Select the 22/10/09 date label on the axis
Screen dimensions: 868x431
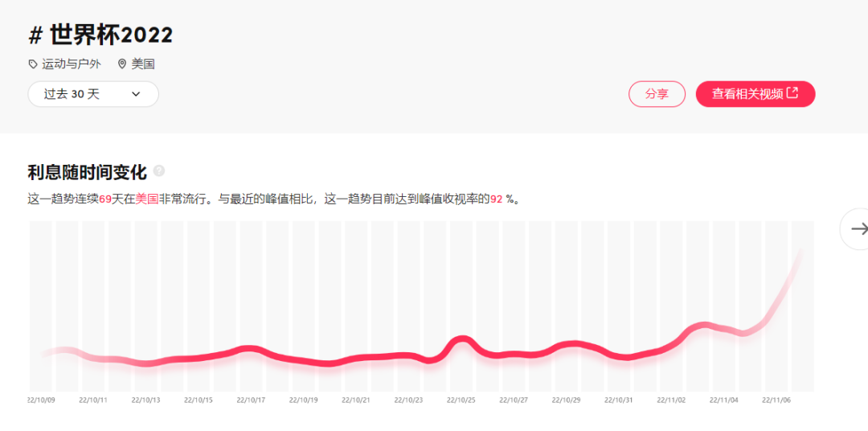coord(42,400)
